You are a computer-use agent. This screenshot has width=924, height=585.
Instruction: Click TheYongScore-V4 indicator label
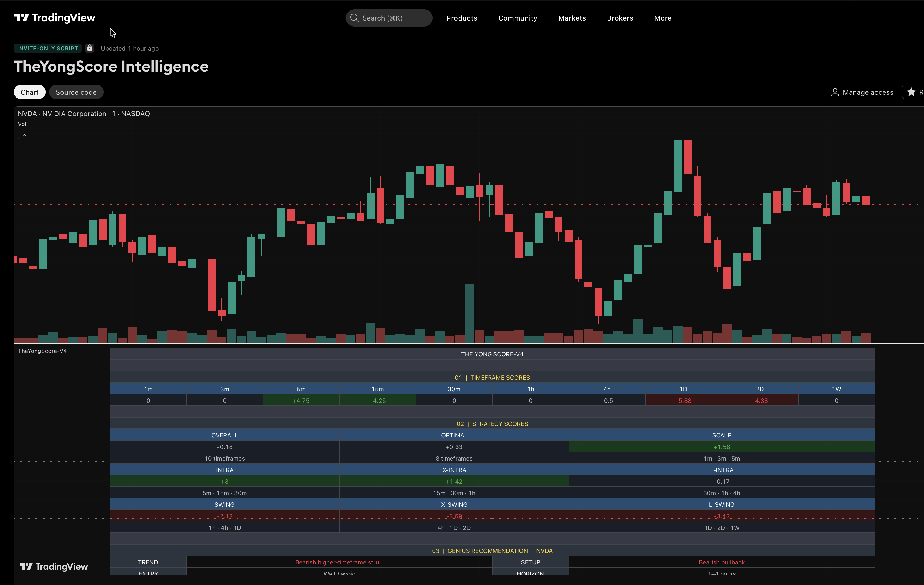(x=42, y=351)
